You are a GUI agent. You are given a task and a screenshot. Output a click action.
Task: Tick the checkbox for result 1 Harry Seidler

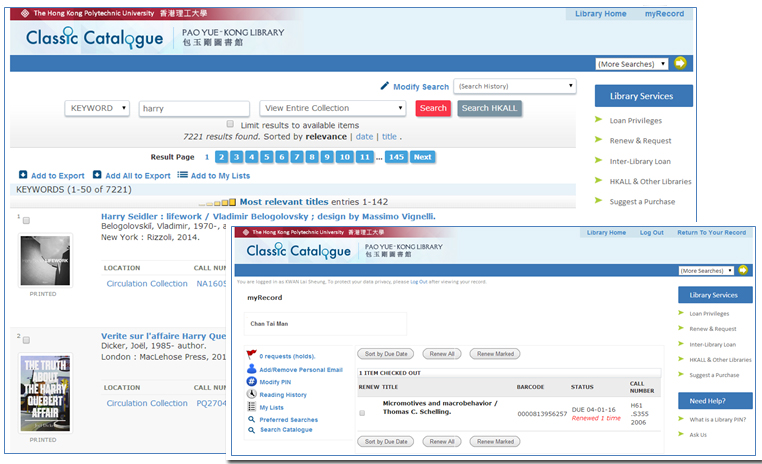tap(26, 221)
